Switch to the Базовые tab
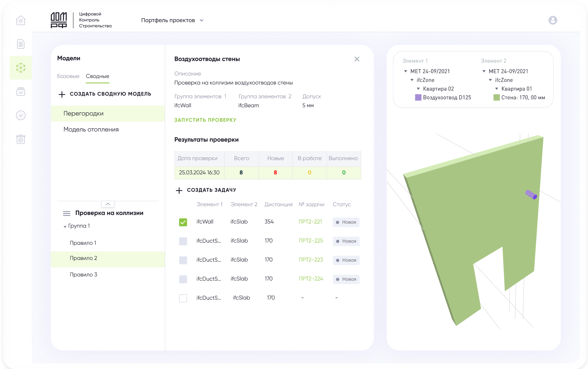 68,76
